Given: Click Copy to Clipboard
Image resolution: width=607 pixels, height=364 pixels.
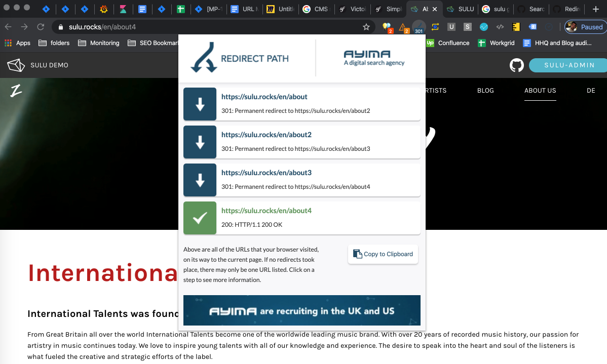Looking at the screenshot, I should 383,254.
